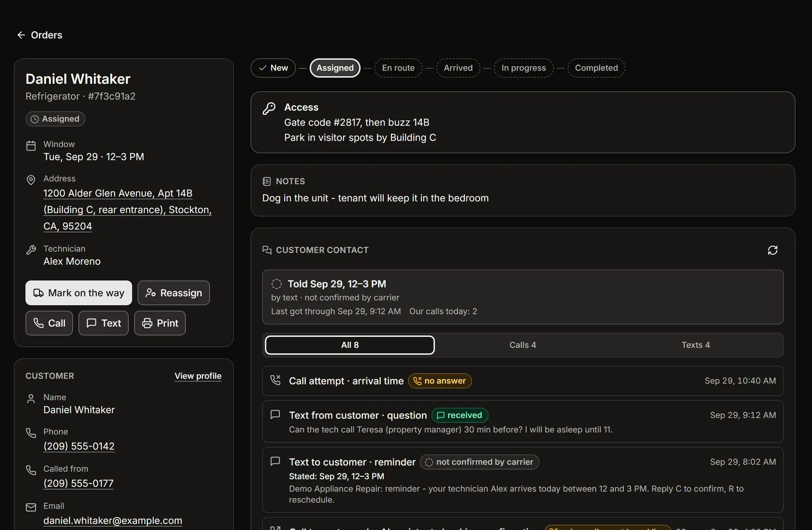Click the key icon in Access card
812x530 pixels.
coord(269,108)
